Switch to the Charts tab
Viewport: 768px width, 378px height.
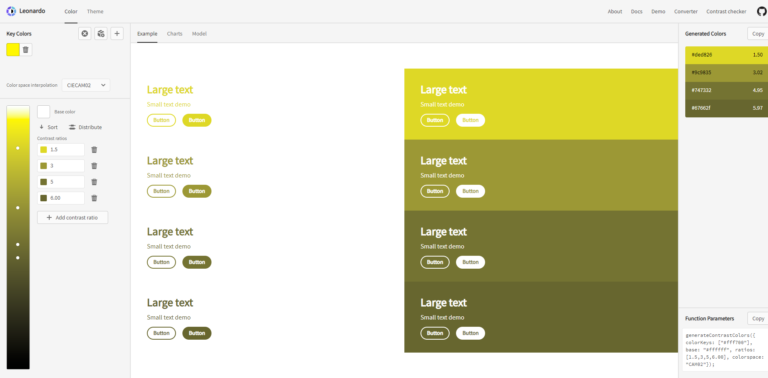(174, 34)
